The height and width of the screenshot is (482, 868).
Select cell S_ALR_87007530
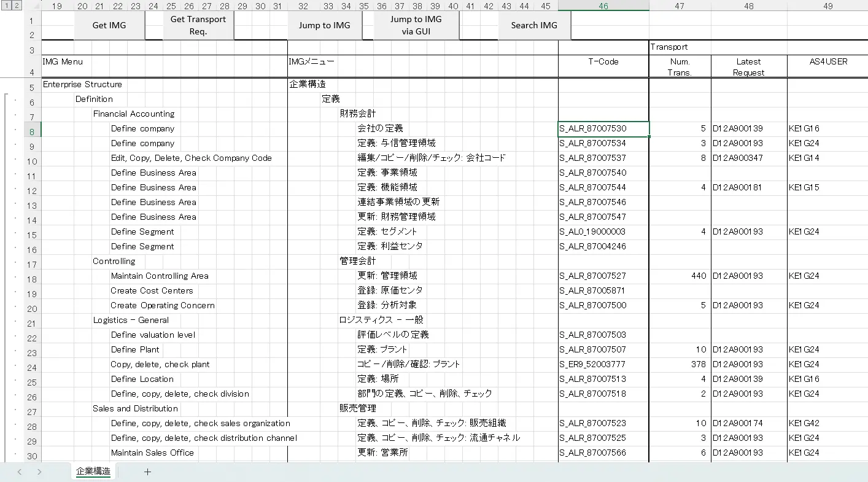pos(603,129)
